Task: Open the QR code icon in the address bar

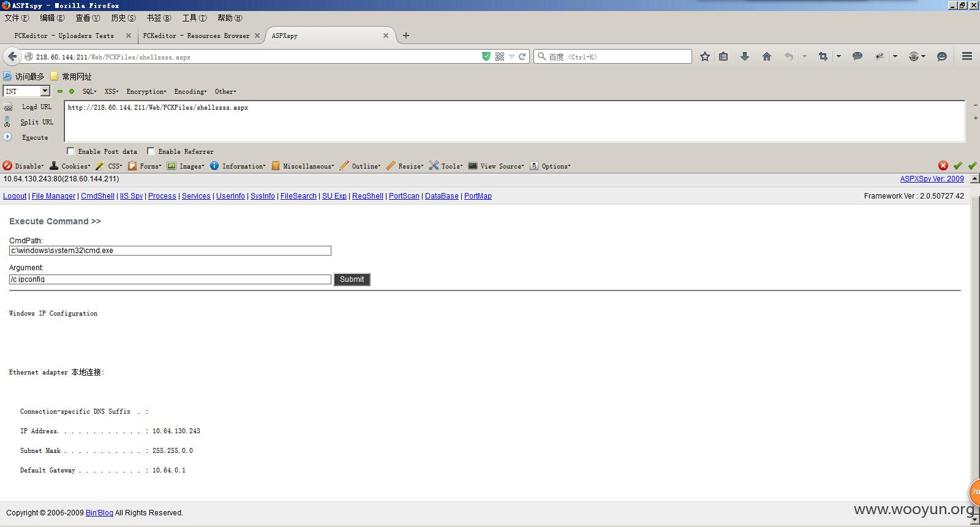Action: 500,56
